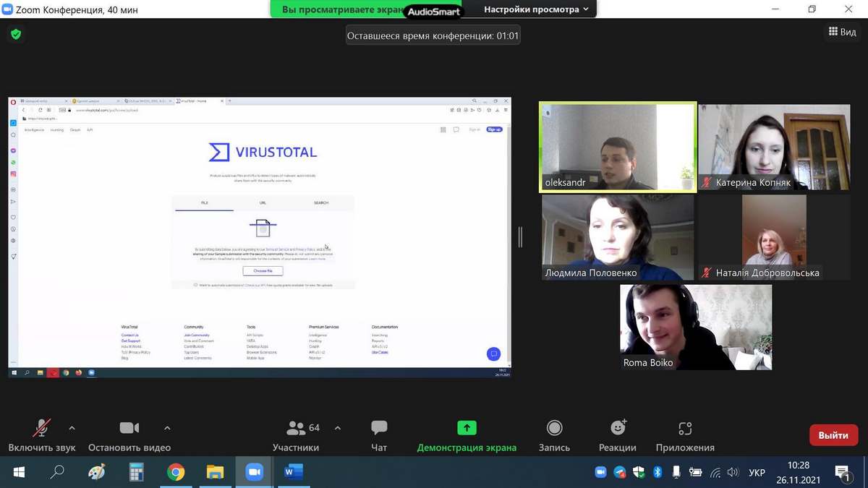Open the Настройки просмотра dropdown
868x488 pixels.
pyautogui.click(x=536, y=9)
